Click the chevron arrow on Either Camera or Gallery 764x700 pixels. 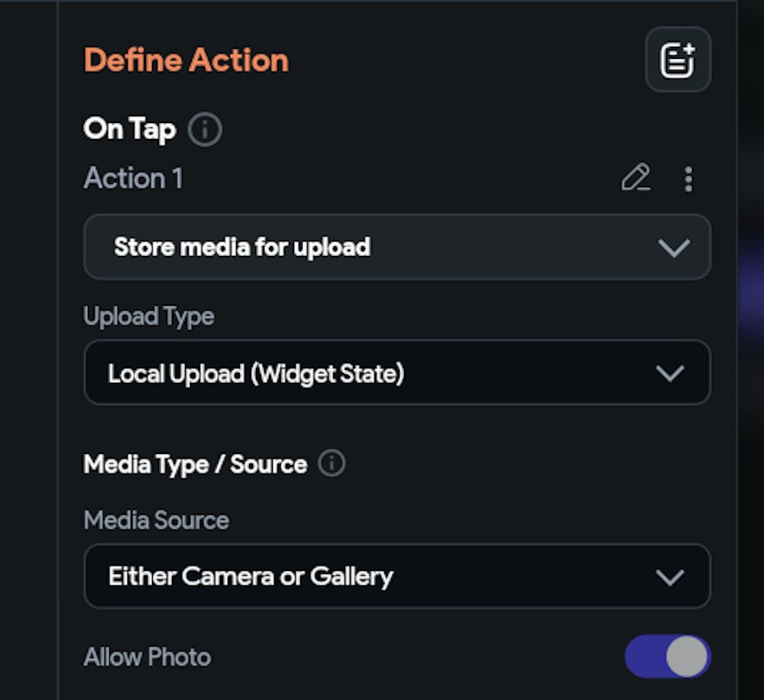pos(670,577)
